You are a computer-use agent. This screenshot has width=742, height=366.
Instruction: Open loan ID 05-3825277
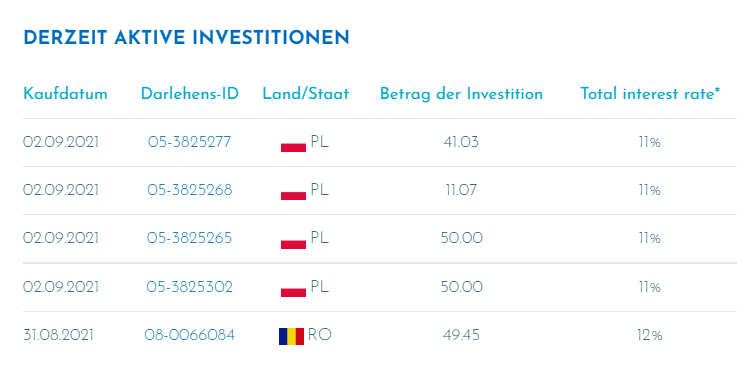[x=189, y=142]
